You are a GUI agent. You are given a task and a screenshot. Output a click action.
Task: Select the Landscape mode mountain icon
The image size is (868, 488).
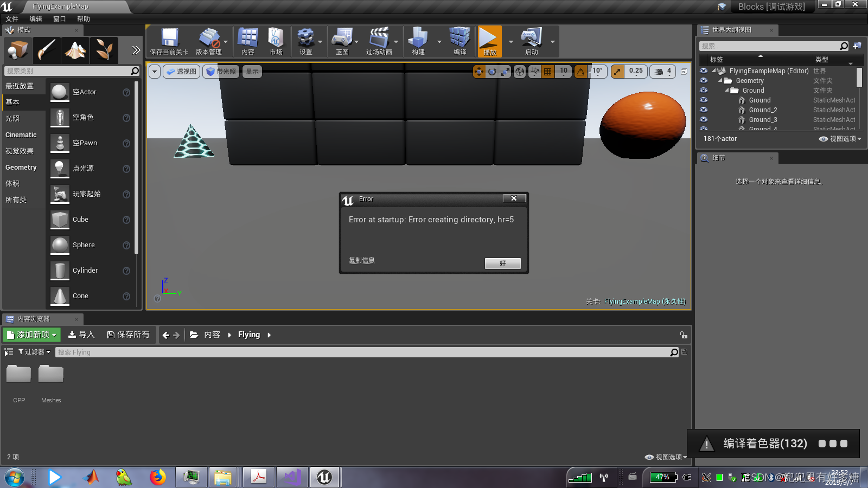75,50
